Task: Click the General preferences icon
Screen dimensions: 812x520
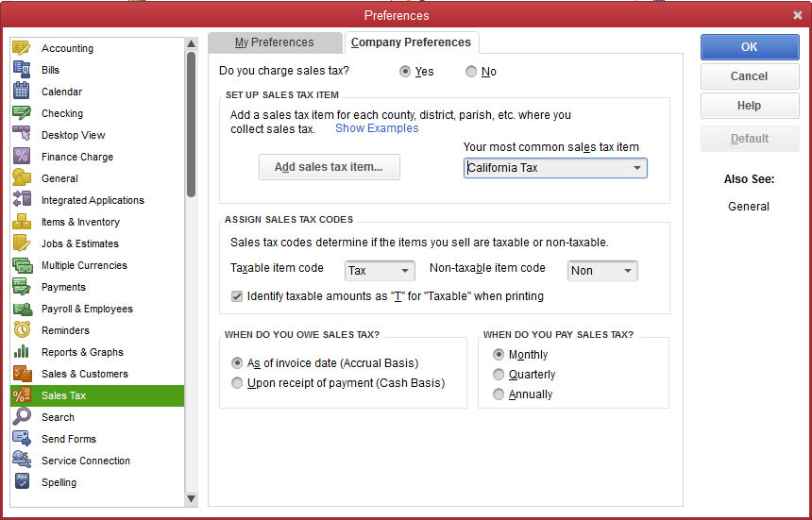Action: (x=22, y=178)
